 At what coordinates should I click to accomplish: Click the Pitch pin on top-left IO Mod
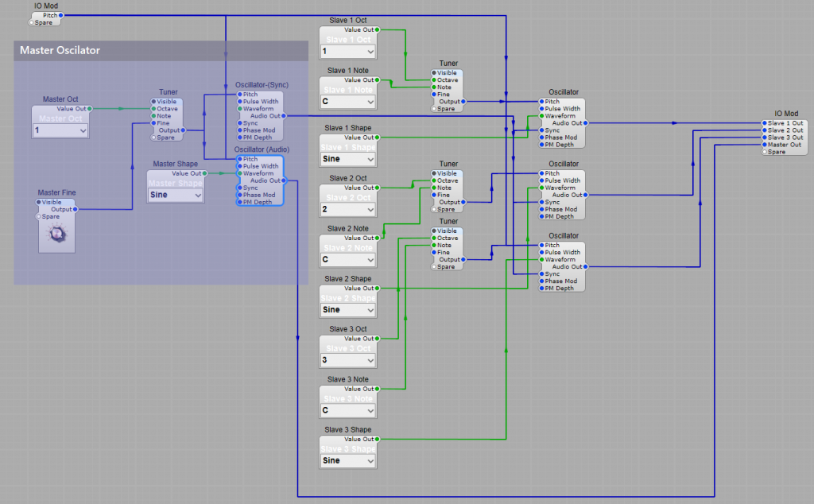(61, 15)
